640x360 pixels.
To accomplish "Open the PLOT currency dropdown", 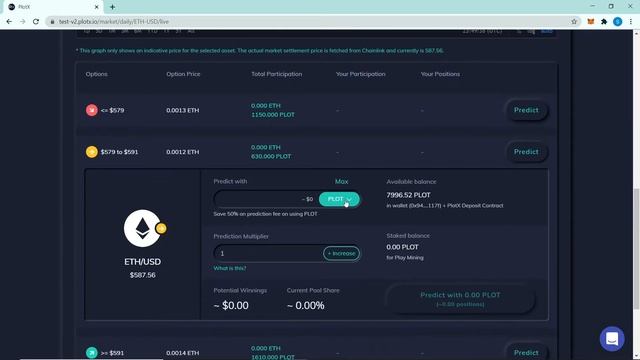I will point(339,199).
